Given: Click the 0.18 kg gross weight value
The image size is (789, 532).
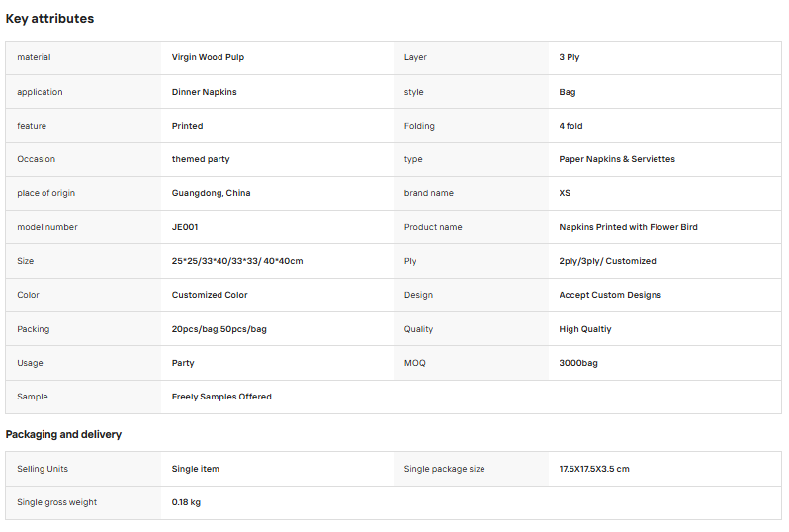Looking at the screenshot, I should pos(186,502).
